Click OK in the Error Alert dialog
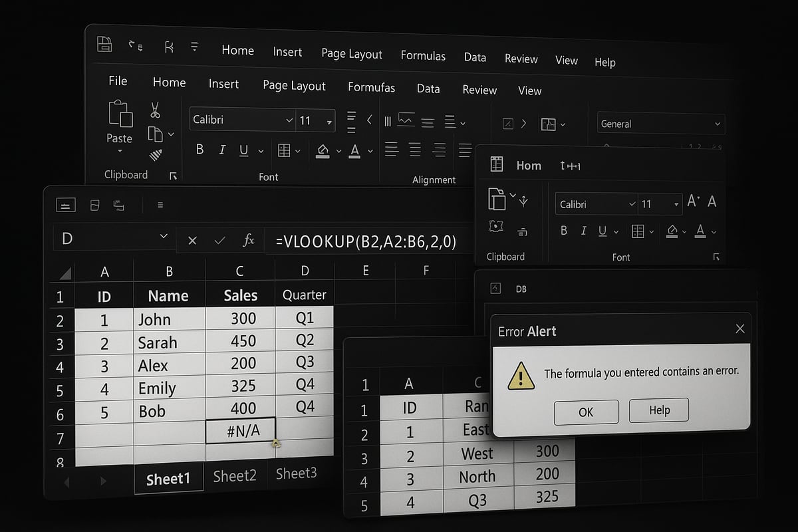 [586, 412]
